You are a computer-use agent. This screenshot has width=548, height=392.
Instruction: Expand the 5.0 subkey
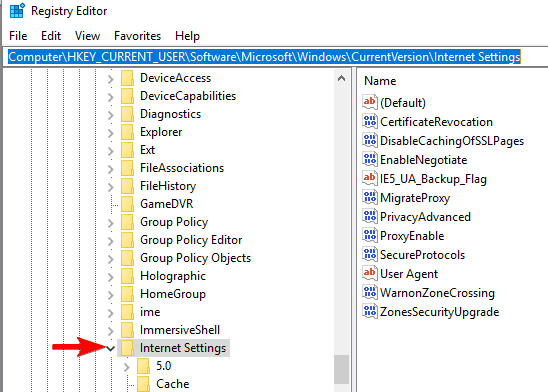[127, 366]
